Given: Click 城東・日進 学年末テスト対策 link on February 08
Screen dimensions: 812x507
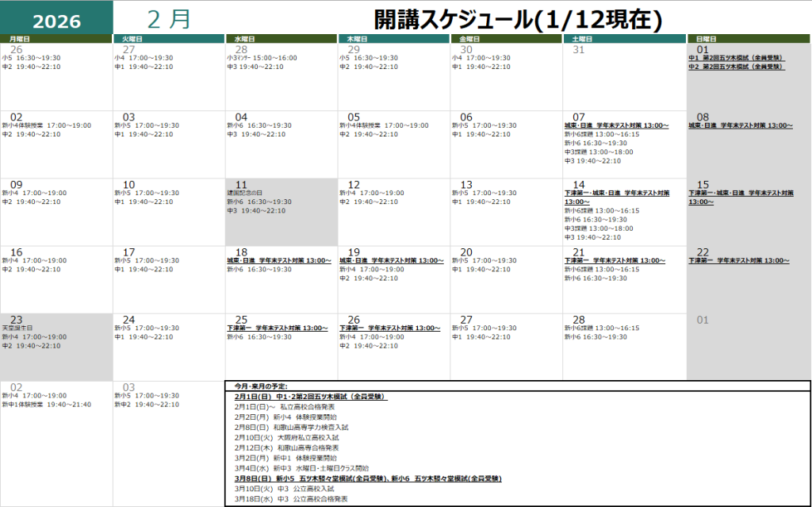Looking at the screenshot, I should click(740, 125).
